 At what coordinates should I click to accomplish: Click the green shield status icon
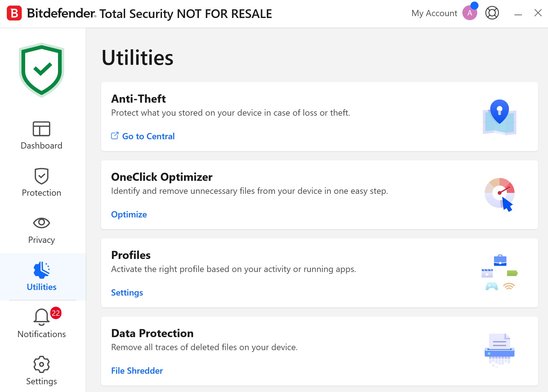(42, 70)
